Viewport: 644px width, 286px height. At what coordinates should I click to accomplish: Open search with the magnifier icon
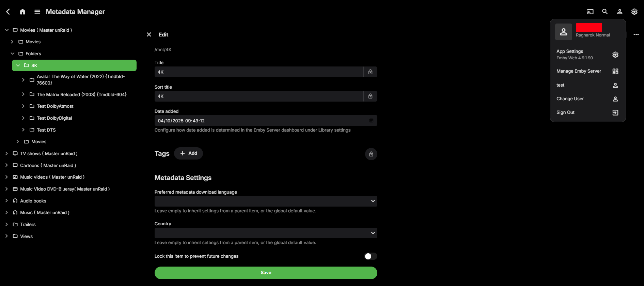pyautogui.click(x=605, y=12)
